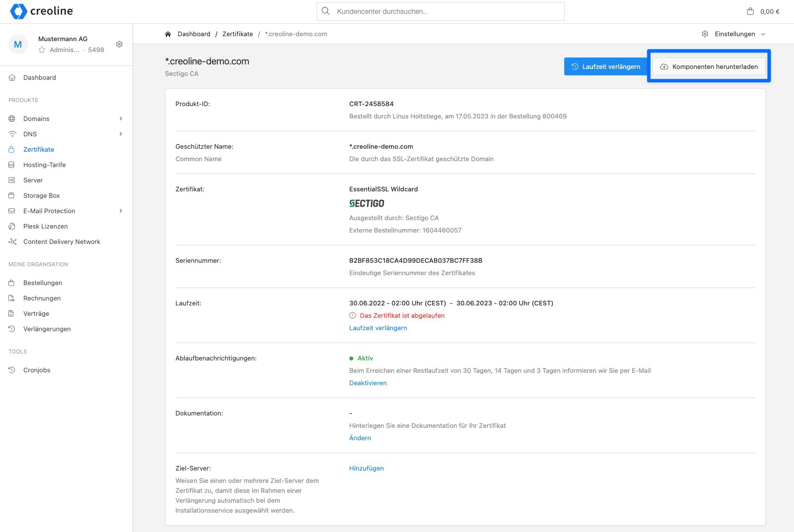The image size is (794, 532).
Task: Click the search magnifier icon
Action: tap(326, 11)
